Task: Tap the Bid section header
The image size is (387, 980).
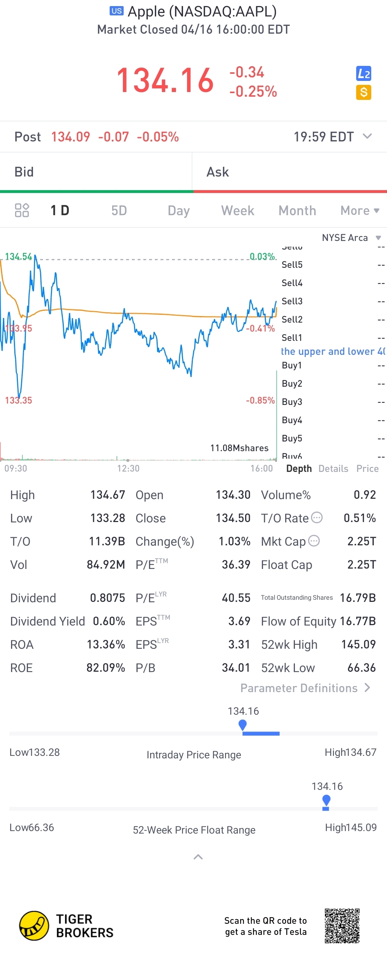Action: point(24,172)
